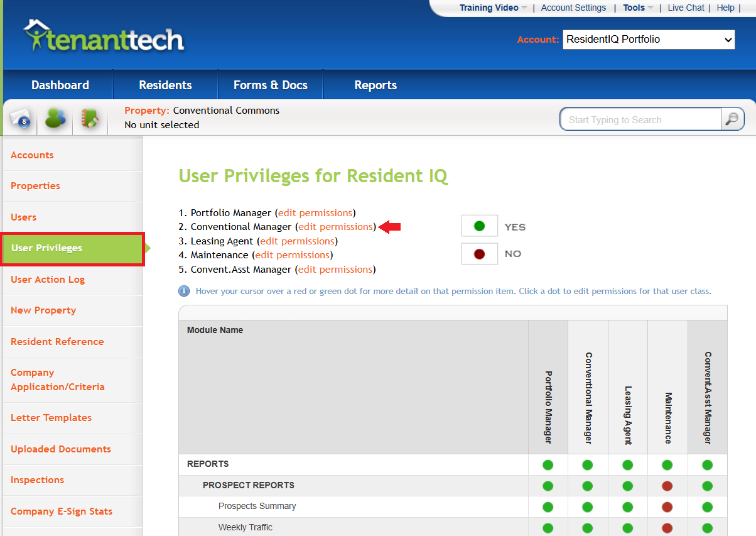The image size is (756, 536).
Task: Toggle REPORTS permission dot for Maintenance
Action: tap(667, 465)
